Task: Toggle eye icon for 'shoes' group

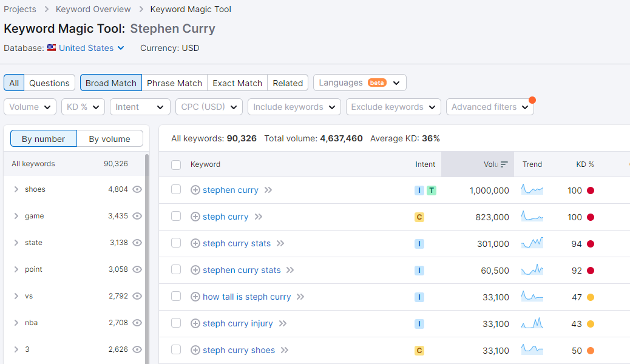Action: click(137, 189)
